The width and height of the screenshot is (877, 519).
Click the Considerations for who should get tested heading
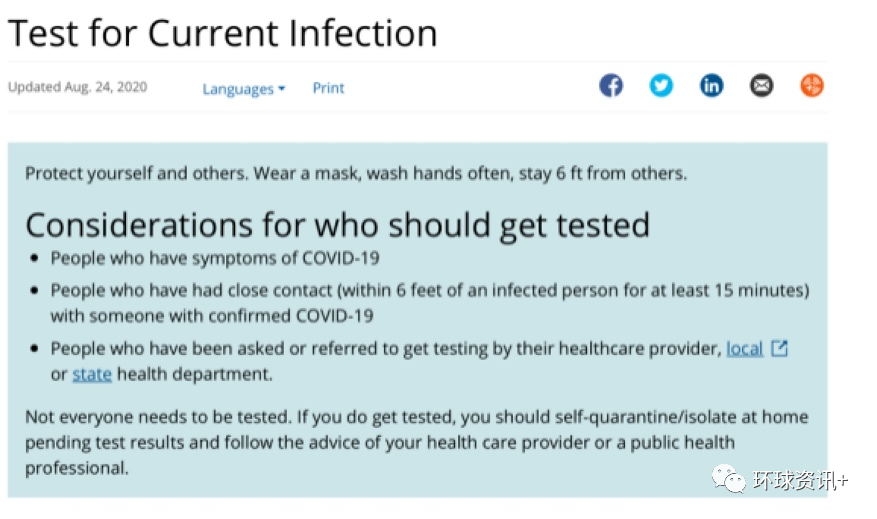pyautogui.click(x=337, y=223)
